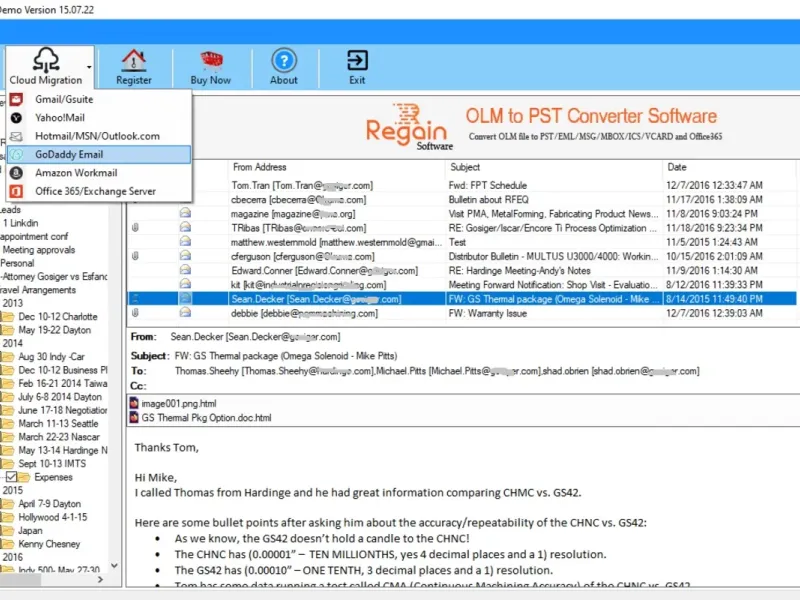Select the May 19-22 Dayton folder

click(x=55, y=330)
